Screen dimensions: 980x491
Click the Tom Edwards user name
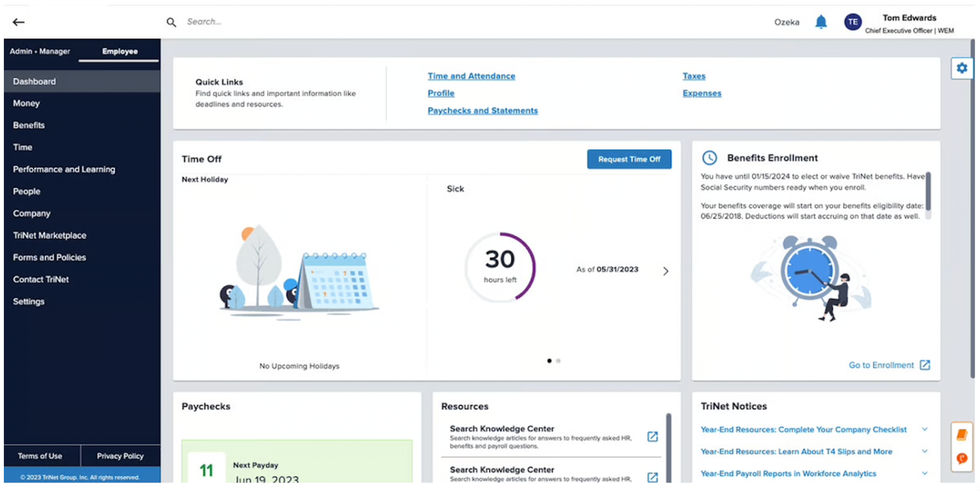(x=909, y=17)
